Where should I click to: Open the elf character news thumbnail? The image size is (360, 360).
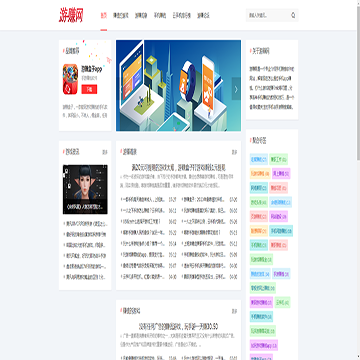tap(85, 189)
